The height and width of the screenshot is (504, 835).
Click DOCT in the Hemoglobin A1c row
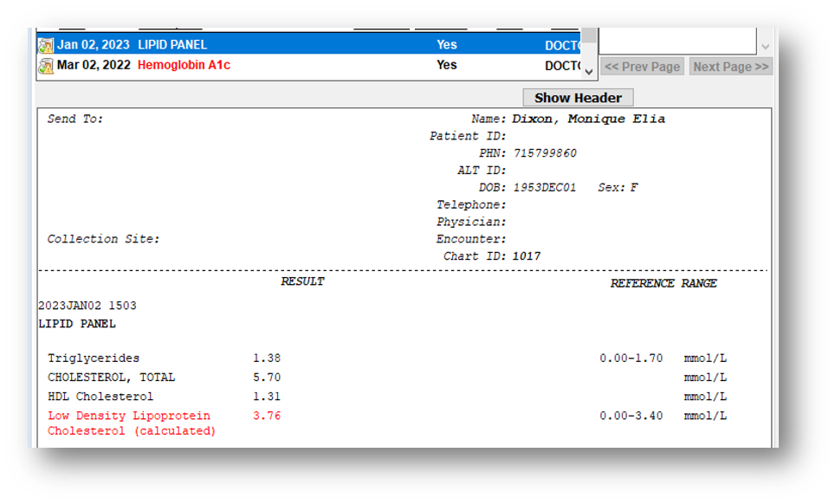pyautogui.click(x=562, y=66)
